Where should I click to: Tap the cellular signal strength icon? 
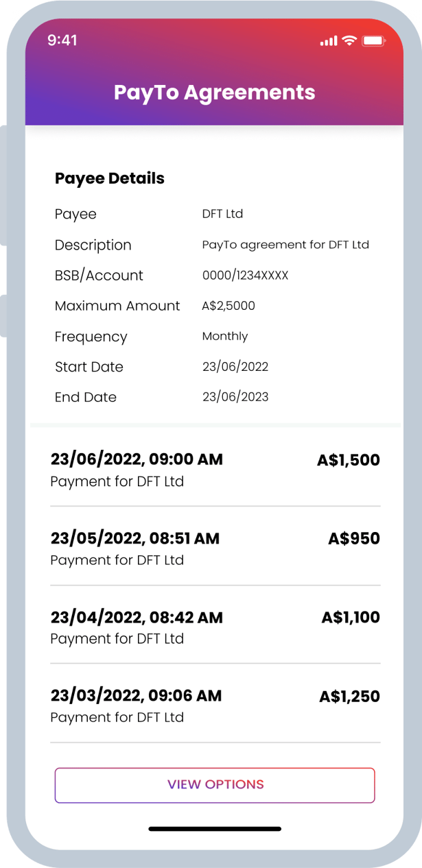(327, 41)
